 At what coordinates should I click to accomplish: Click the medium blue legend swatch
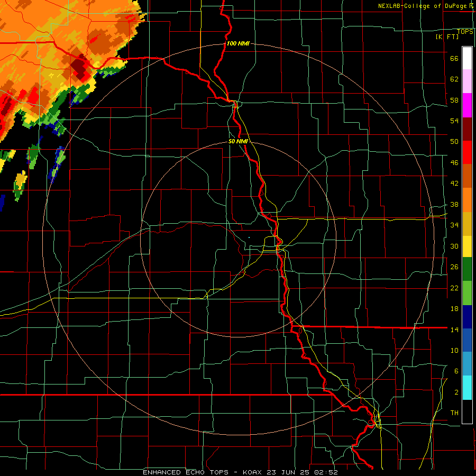tap(467, 339)
